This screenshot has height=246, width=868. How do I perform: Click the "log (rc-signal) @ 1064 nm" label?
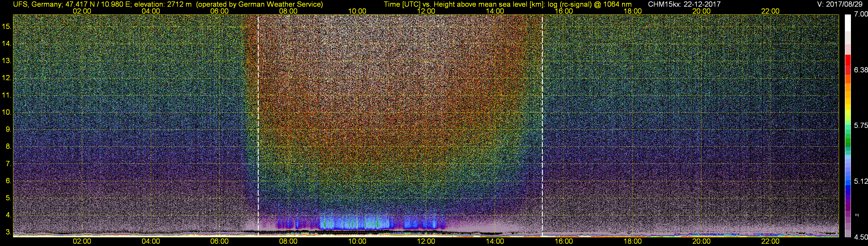click(x=589, y=4)
